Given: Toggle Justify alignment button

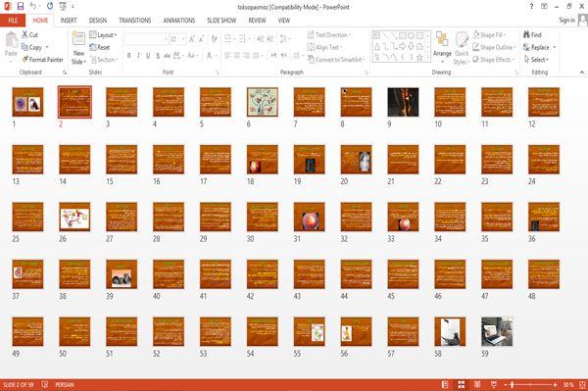Looking at the screenshot, I should tap(256, 56).
